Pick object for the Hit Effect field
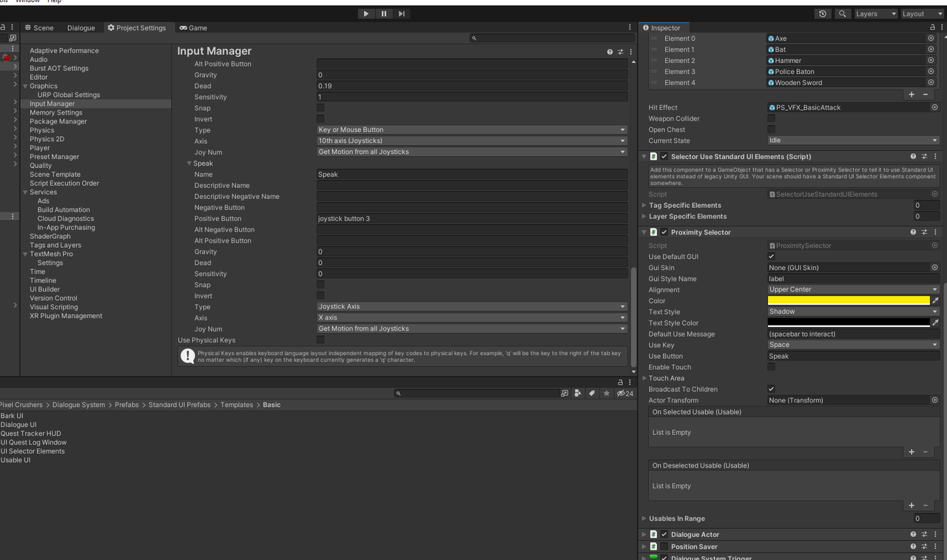The width and height of the screenshot is (947, 560). click(934, 107)
